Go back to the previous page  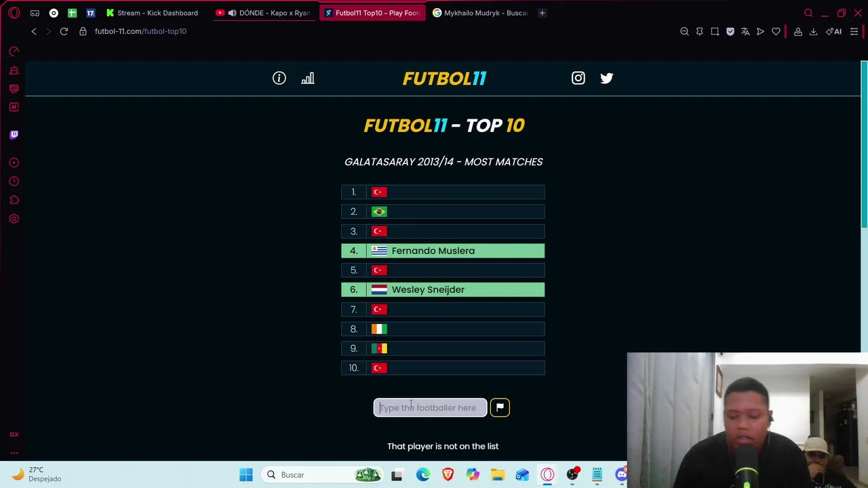[x=34, y=31]
